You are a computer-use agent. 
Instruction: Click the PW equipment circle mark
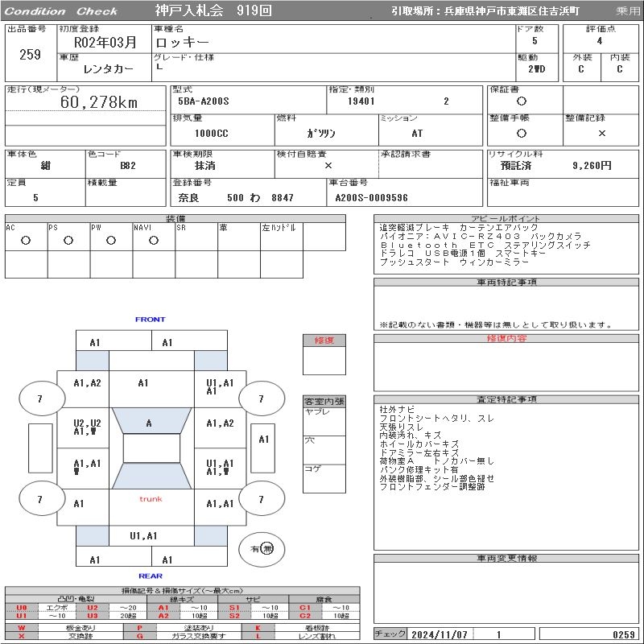(x=111, y=241)
